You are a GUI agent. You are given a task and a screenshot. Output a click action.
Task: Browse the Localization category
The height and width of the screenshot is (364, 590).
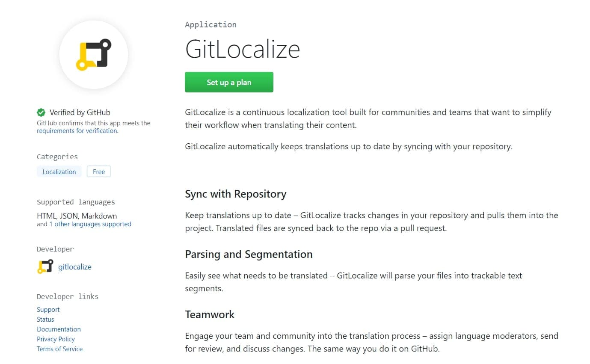pyautogui.click(x=59, y=171)
